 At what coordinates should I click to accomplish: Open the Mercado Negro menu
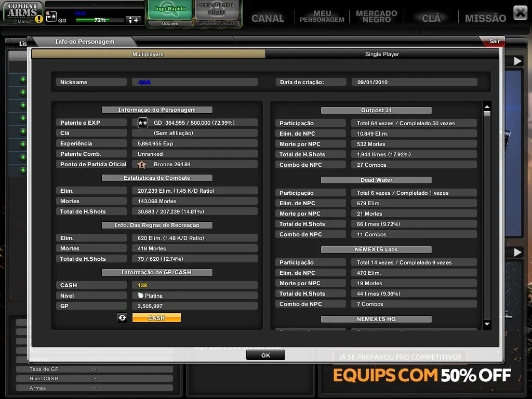point(376,16)
